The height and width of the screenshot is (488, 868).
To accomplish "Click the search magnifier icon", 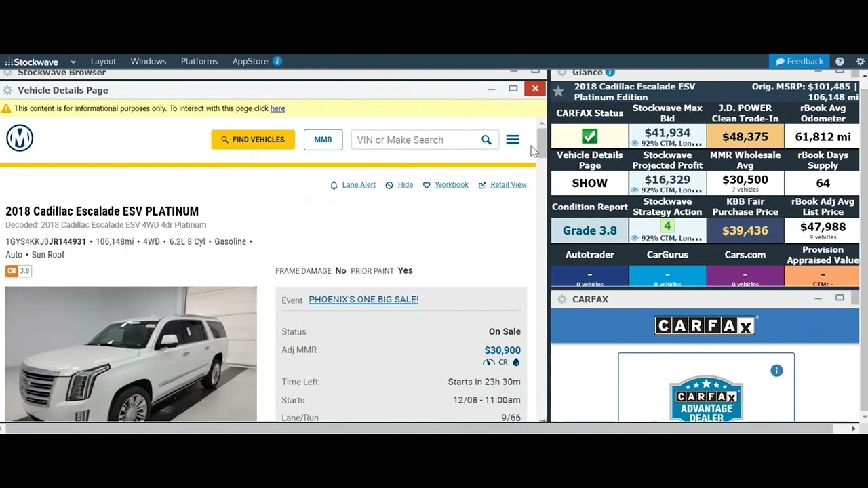I will (486, 140).
